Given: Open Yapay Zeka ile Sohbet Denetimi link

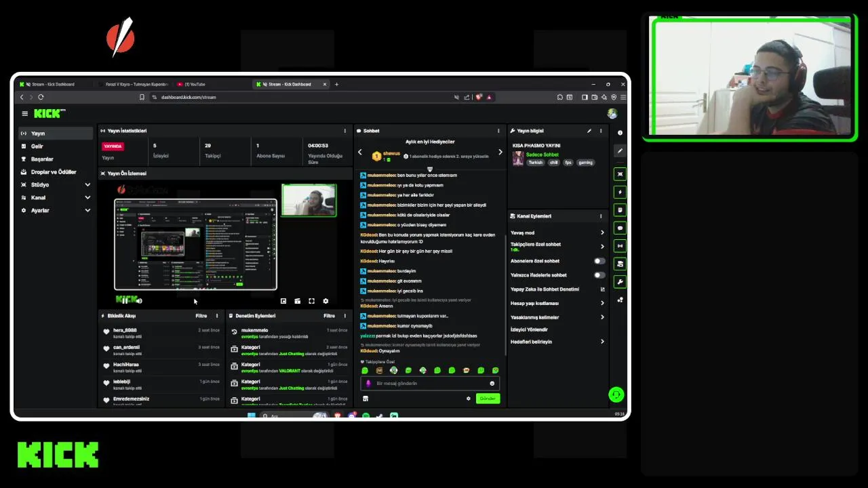Looking at the screenshot, I should pos(557,289).
